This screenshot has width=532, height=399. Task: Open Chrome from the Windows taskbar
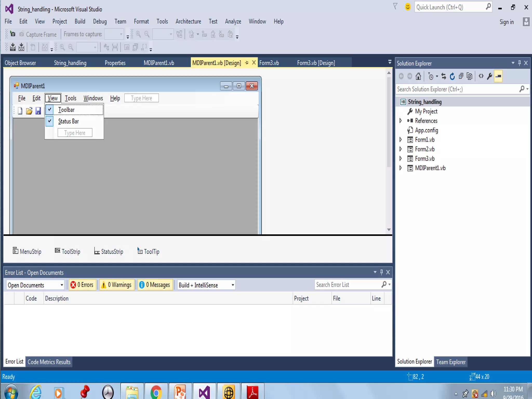tap(156, 392)
